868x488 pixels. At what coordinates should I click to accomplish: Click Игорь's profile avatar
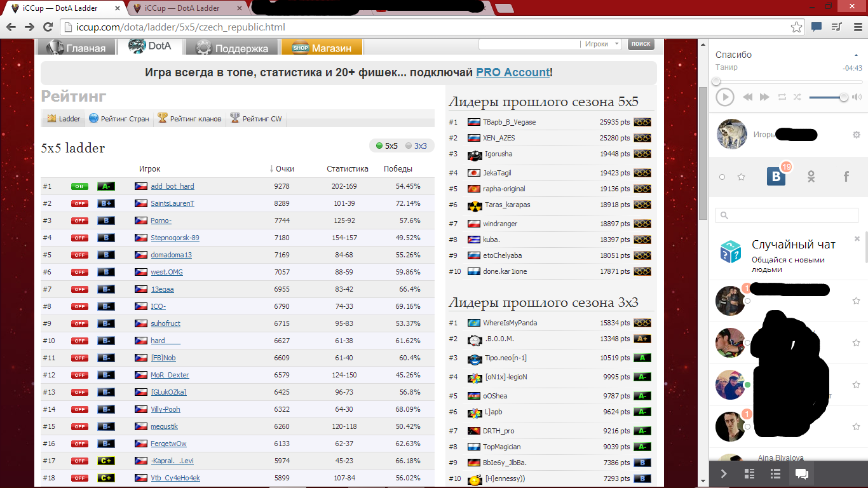732,134
